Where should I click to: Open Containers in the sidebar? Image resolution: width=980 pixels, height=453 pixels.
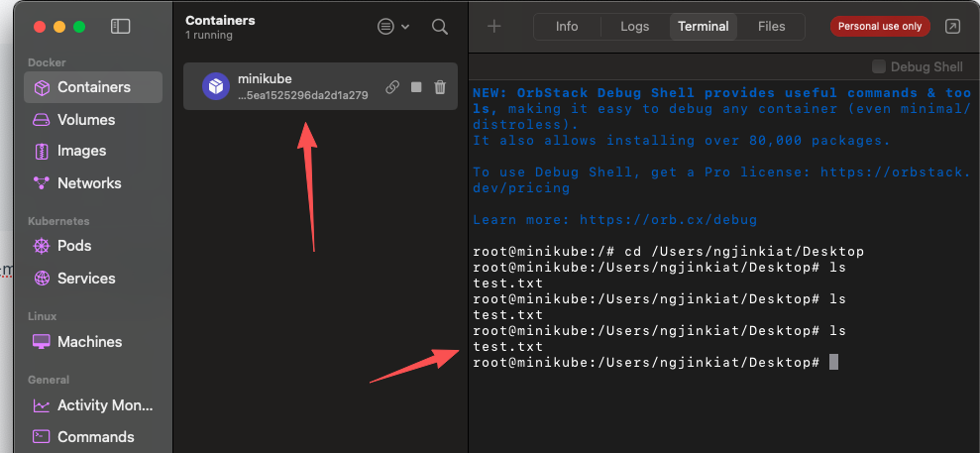93,87
